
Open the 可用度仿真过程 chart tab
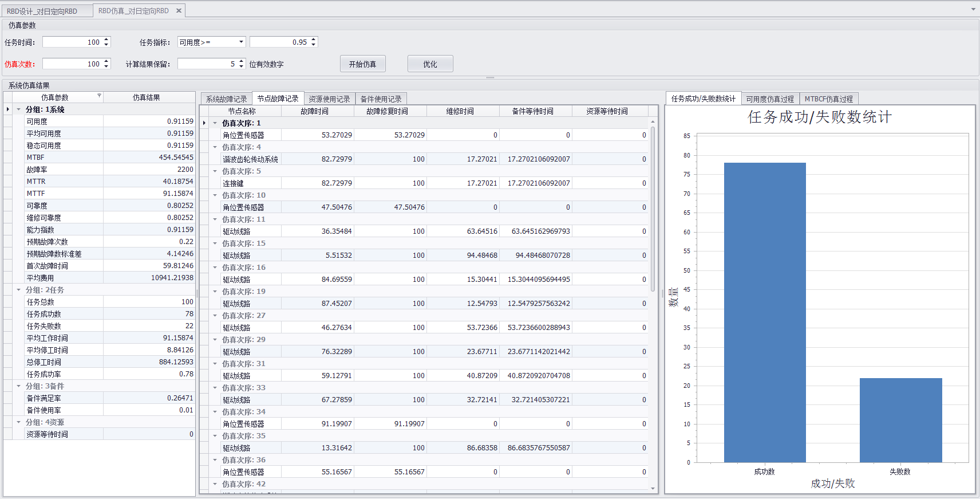coord(770,99)
